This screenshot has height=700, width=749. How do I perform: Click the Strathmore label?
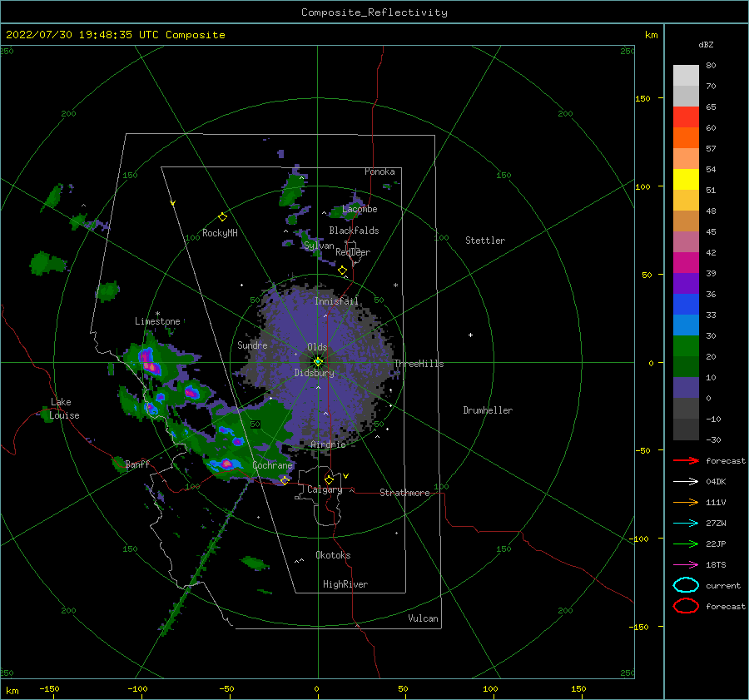tap(404, 493)
